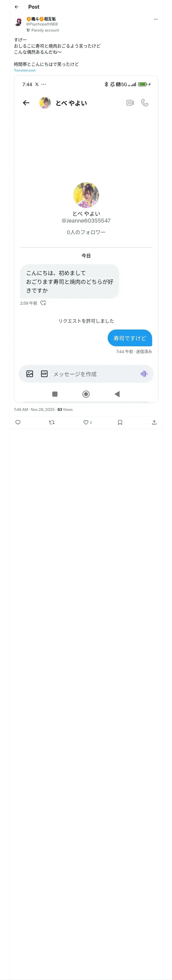Click the large round profile photo in chat
Screen dimensions: 172x980
tap(86, 195)
